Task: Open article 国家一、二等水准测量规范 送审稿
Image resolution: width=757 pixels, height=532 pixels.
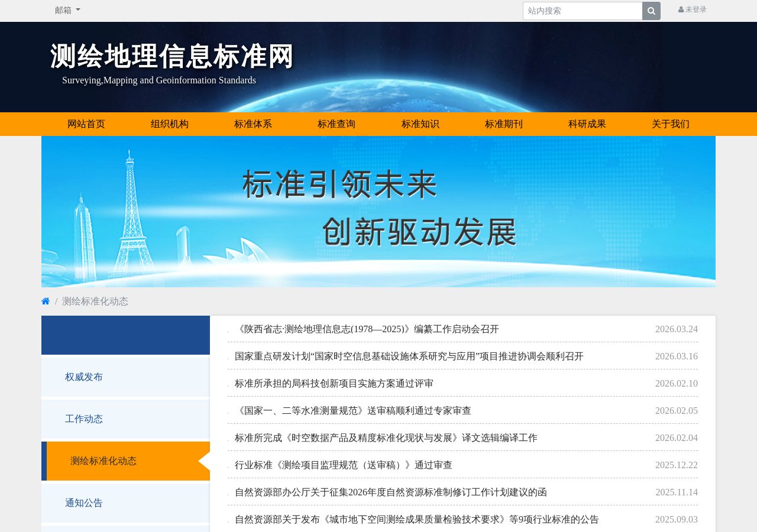Action: click(353, 411)
